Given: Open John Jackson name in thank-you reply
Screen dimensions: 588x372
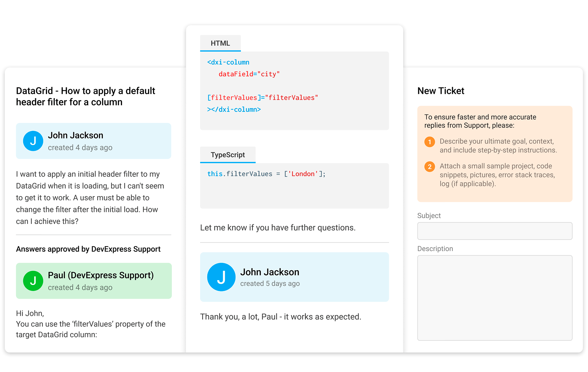Looking at the screenshot, I should click(x=270, y=272).
